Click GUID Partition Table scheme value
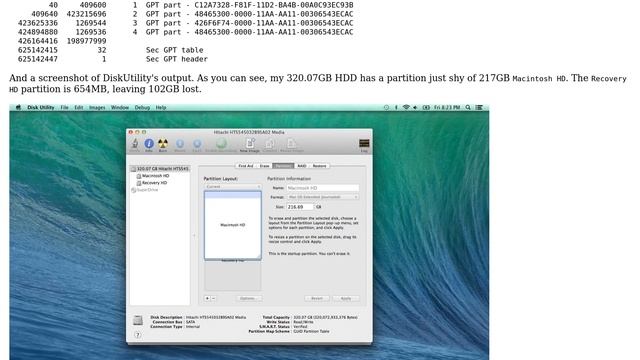This screenshot has width=640, height=360. coord(311,331)
